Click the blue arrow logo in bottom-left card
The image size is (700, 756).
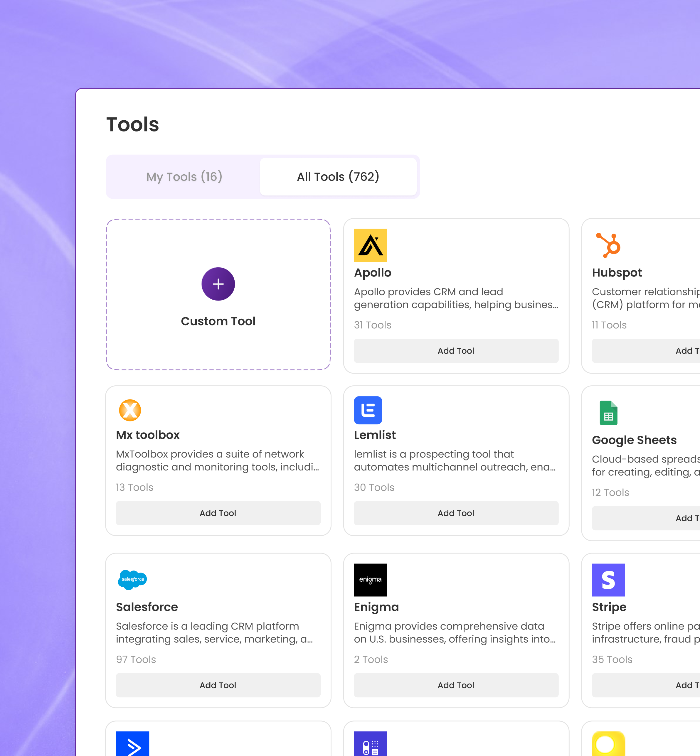(x=132, y=744)
